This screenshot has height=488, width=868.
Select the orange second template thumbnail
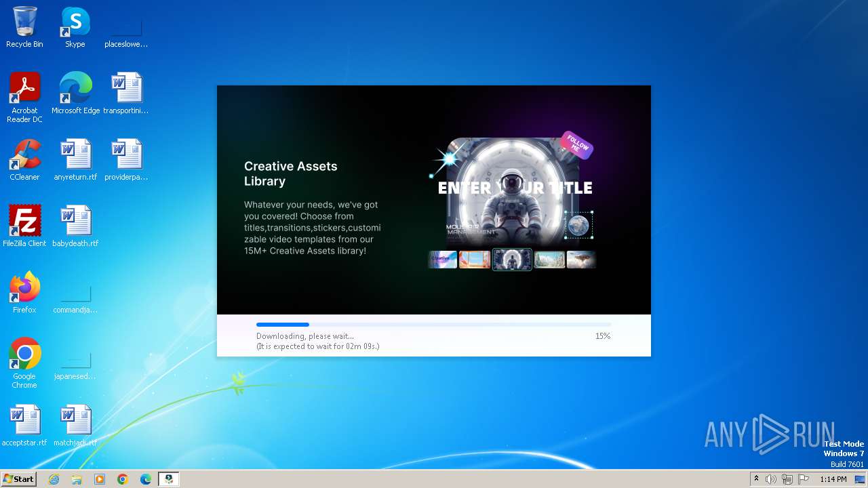click(475, 260)
